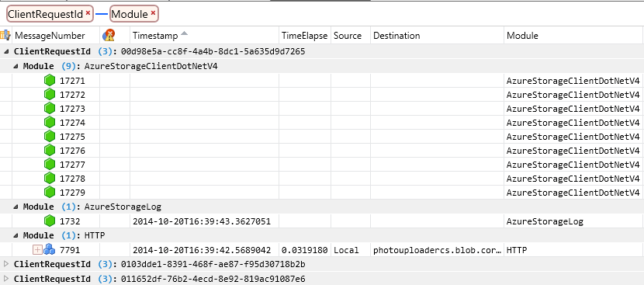Select message number 17272

pyautogui.click(x=72, y=95)
